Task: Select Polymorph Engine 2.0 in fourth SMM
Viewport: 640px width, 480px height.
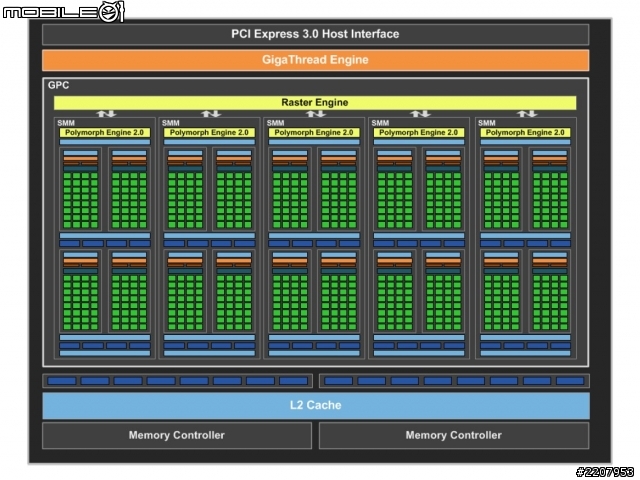Action: click(x=419, y=133)
